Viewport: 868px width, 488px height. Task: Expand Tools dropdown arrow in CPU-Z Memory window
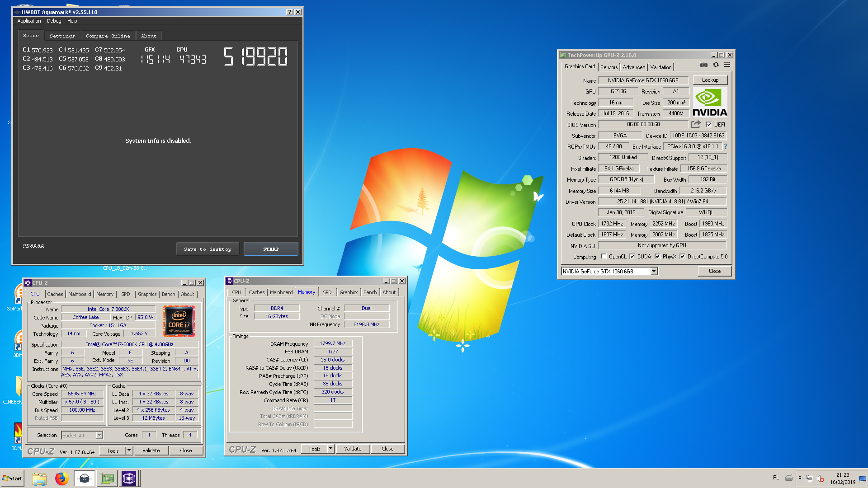pos(330,449)
